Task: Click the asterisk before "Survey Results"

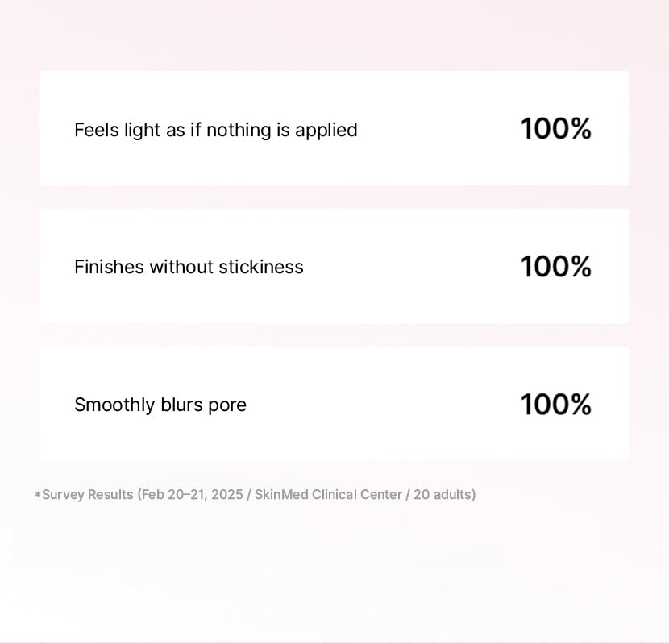Action: point(38,495)
